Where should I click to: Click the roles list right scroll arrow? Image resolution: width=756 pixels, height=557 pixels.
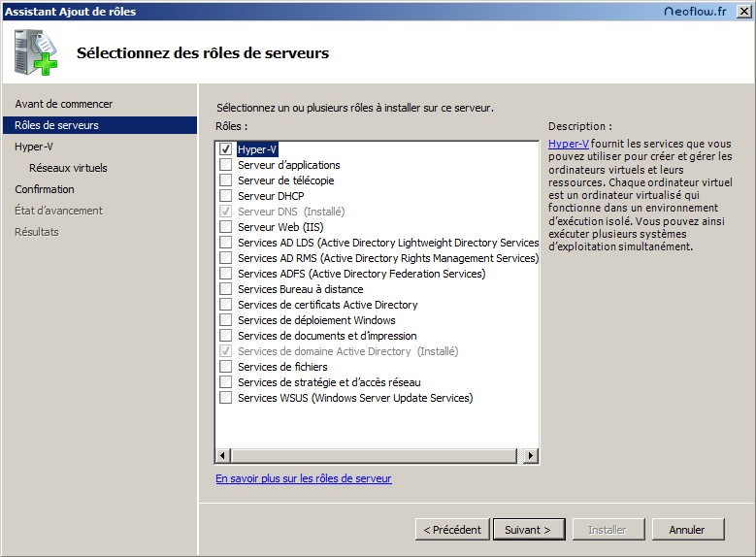531,455
